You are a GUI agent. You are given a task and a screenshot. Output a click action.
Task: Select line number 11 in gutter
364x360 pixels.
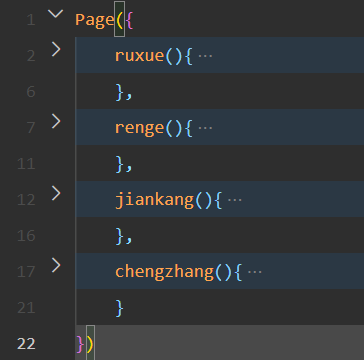(x=26, y=164)
